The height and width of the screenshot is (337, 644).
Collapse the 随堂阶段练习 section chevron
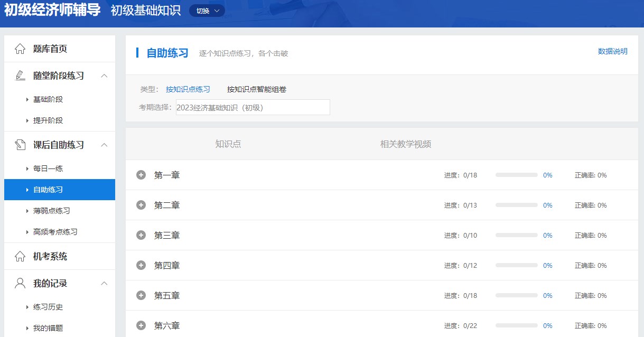(104, 76)
